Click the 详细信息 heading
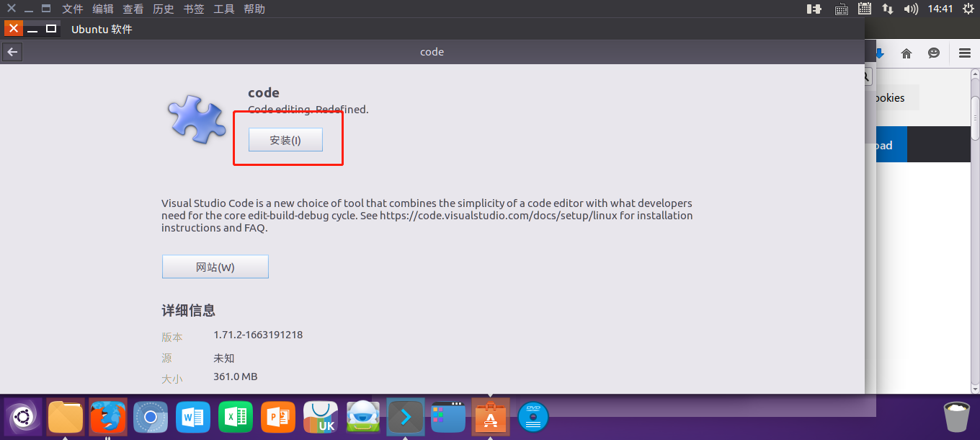Image resolution: width=980 pixels, height=440 pixels. pyautogui.click(x=188, y=311)
